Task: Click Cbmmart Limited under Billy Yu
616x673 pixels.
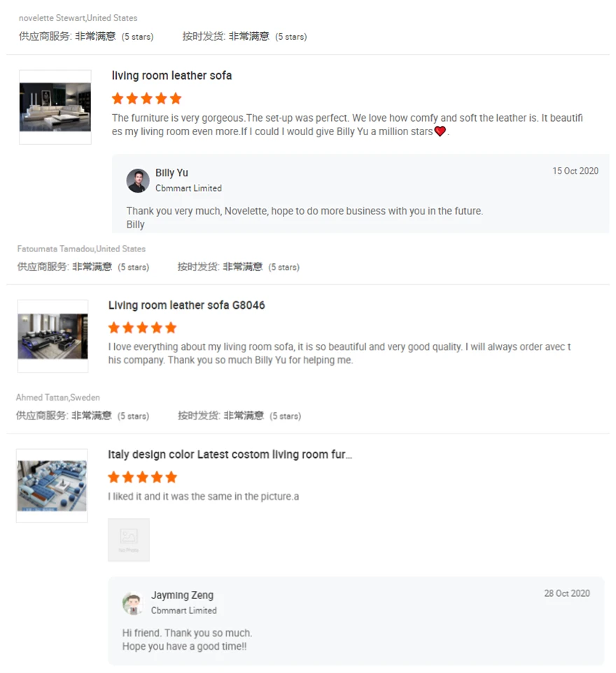Action: click(x=189, y=188)
